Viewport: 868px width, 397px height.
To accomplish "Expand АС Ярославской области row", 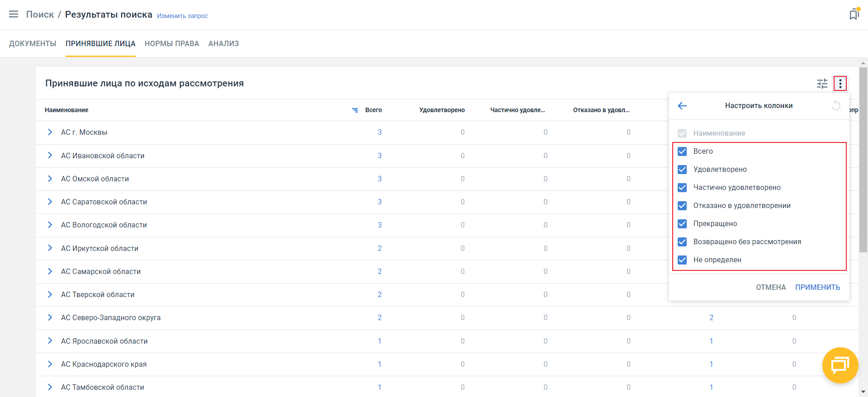I will tap(50, 340).
